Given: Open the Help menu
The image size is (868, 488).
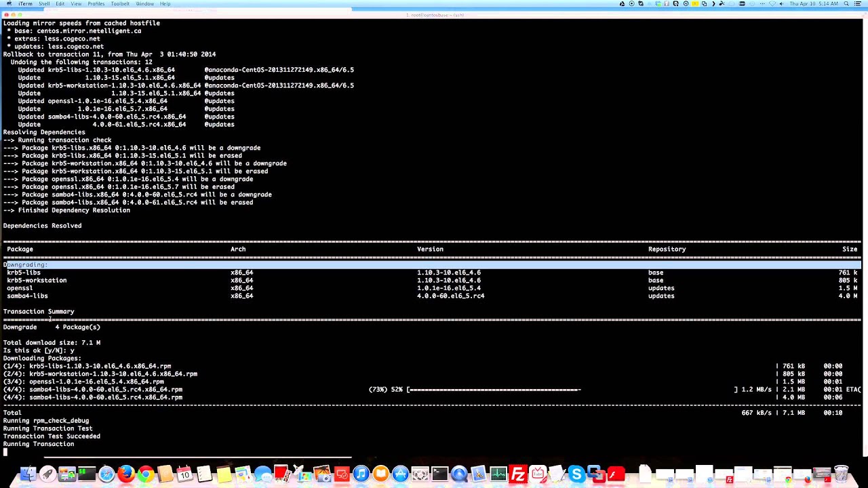Looking at the screenshot, I should click(x=165, y=3).
